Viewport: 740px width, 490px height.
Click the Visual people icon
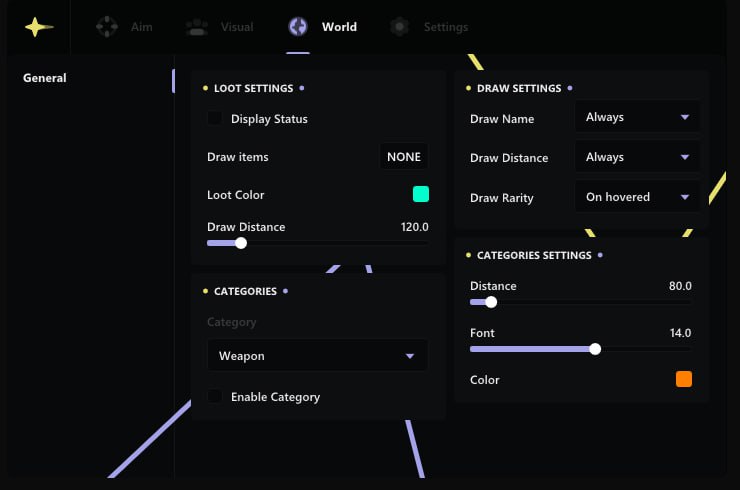coord(197,27)
